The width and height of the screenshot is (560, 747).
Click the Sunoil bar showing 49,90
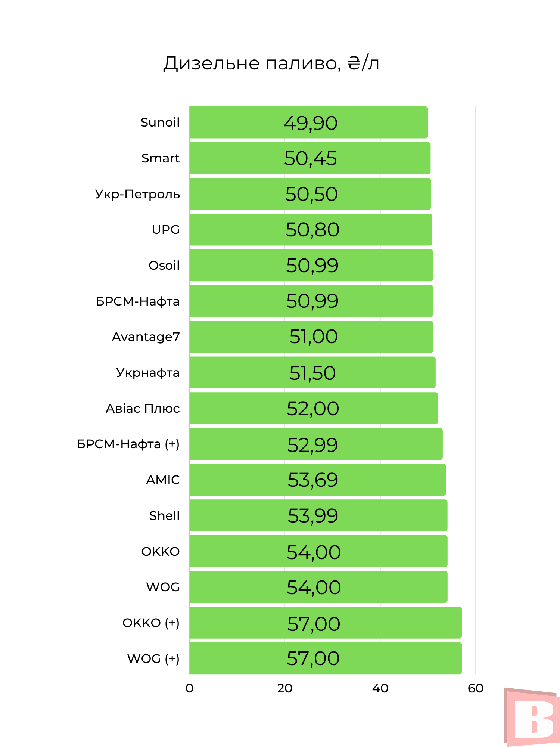[x=308, y=123]
